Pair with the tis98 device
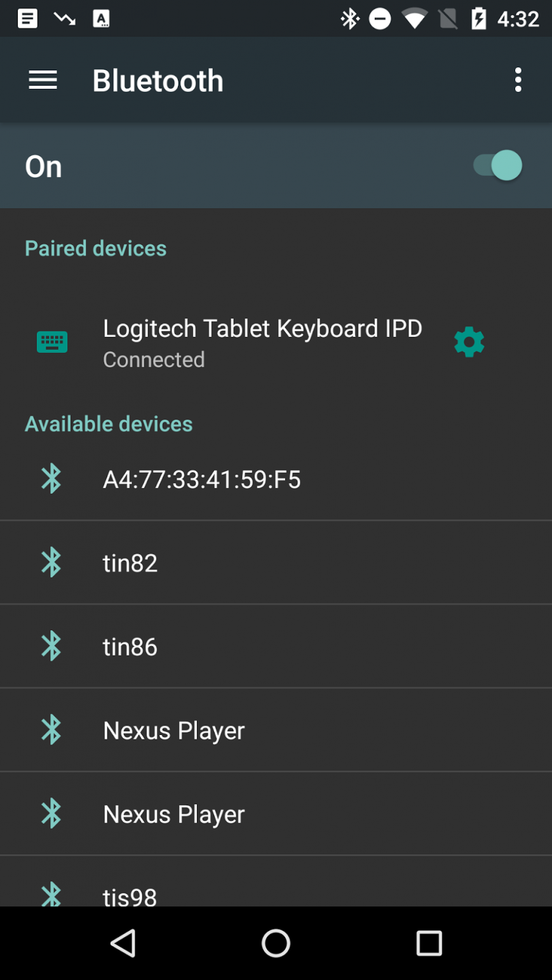552x980 pixels. click(x=276, y=882)
